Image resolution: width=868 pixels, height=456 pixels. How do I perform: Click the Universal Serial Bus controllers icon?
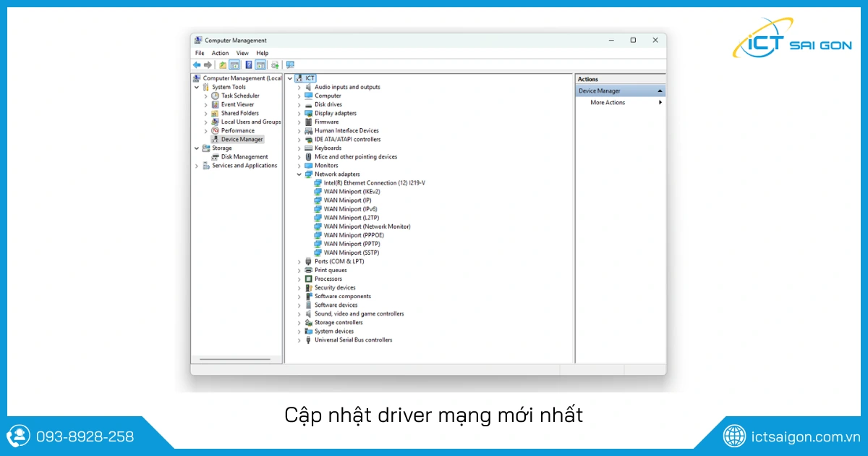click(308, 339)
